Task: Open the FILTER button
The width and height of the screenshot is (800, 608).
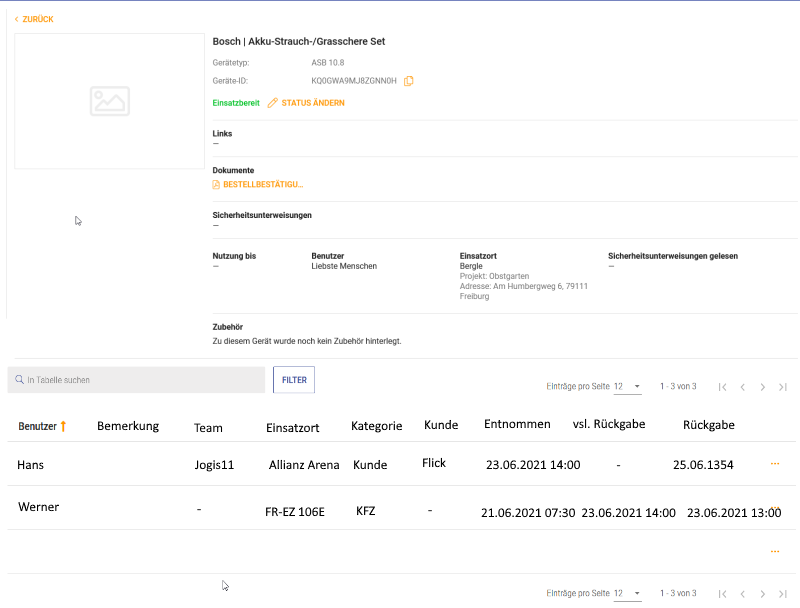Action: point(294,380)
